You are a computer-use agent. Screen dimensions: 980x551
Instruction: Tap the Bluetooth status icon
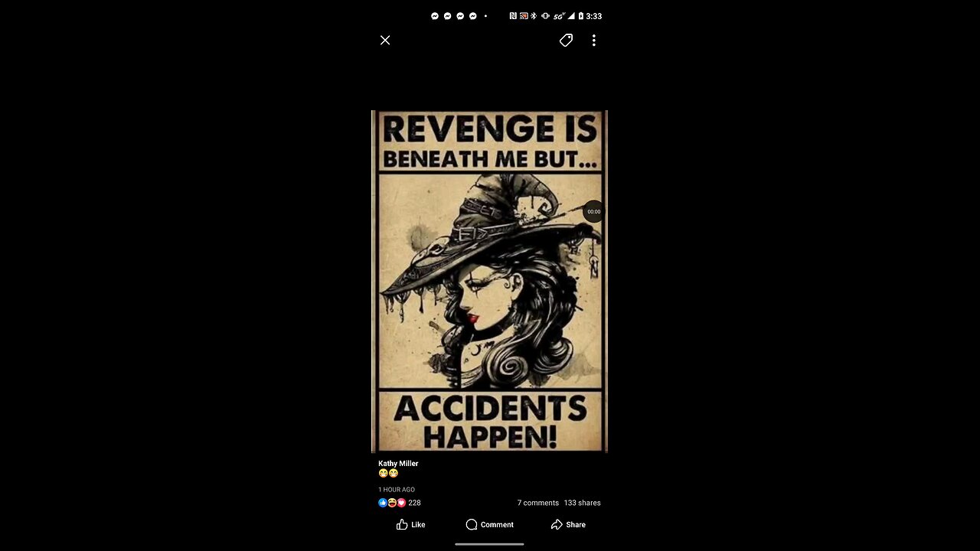(x=534, y=15)
